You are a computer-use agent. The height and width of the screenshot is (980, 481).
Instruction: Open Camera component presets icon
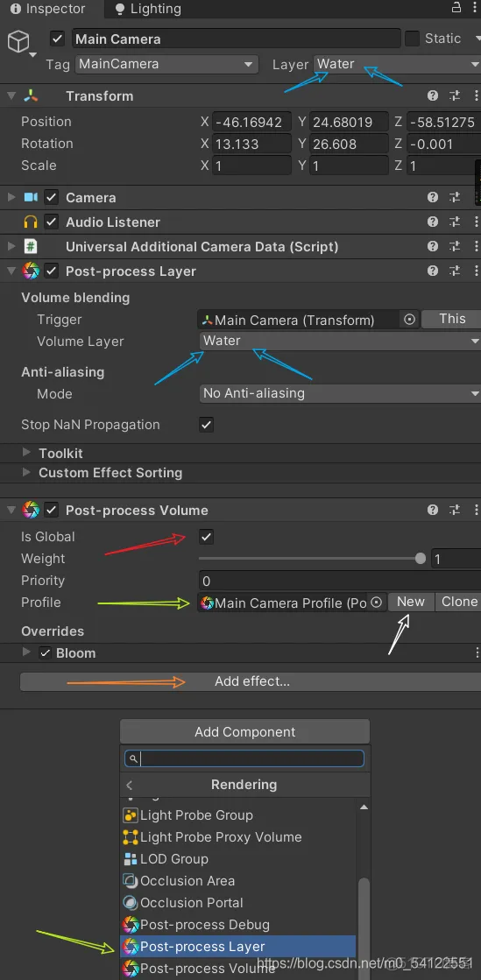pos(455,198)
